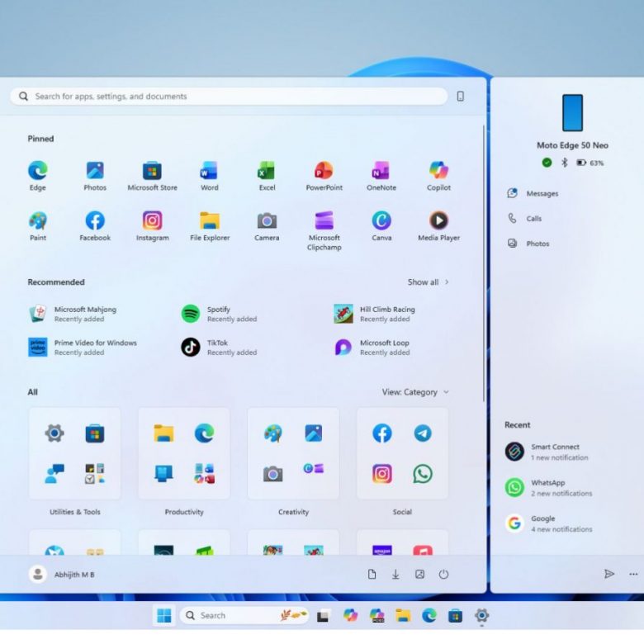This screenshot has height=644, width=644.
Task: Open Settings from the taskbar
Action: click(x=481, y=615)
